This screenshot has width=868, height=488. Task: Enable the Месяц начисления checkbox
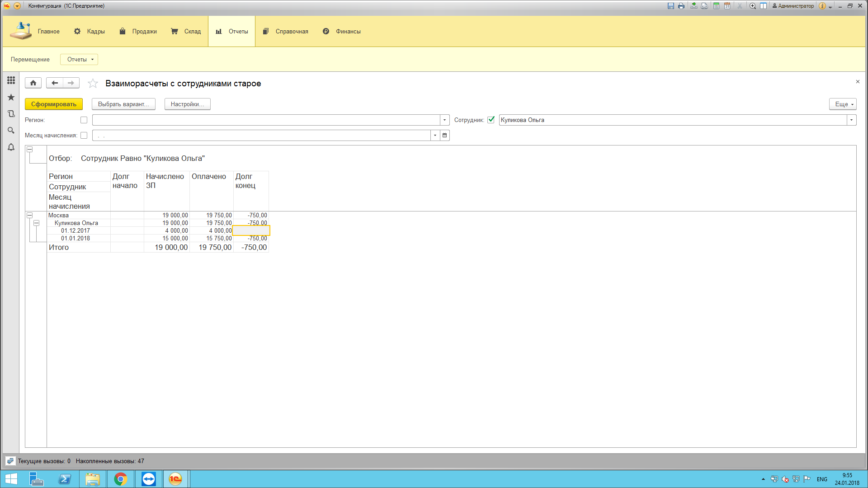[x=84, y=136]
